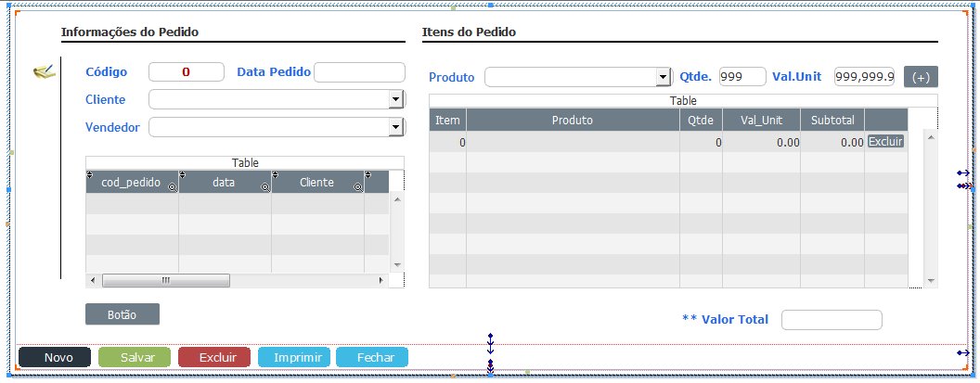This screenshot has height=383, width=980.
Task: Click the green Salvar button
Action: pyautogui.click(x=135, y=357)
